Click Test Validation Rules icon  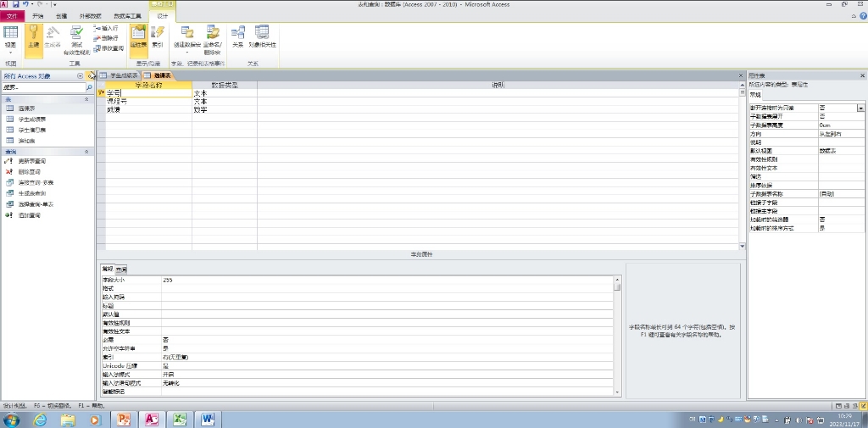point(76,41)
